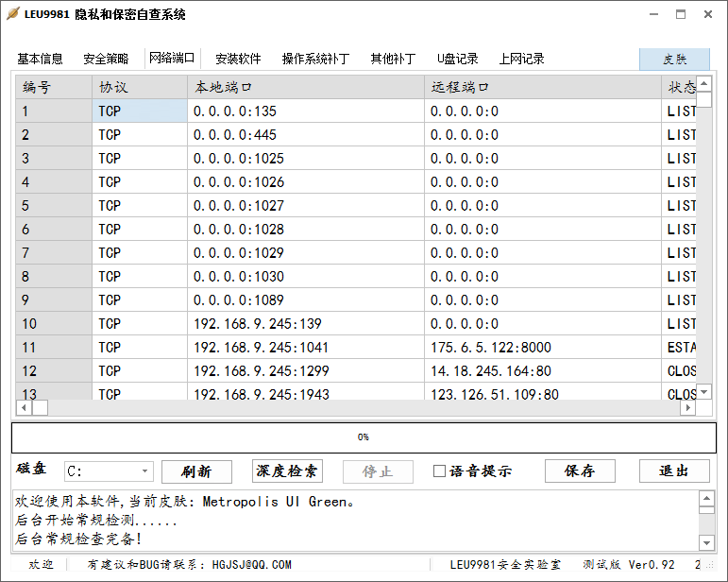Select the 安装软件 tab
The height and width of the screenshot is (582, 728).
coord(238,59)
